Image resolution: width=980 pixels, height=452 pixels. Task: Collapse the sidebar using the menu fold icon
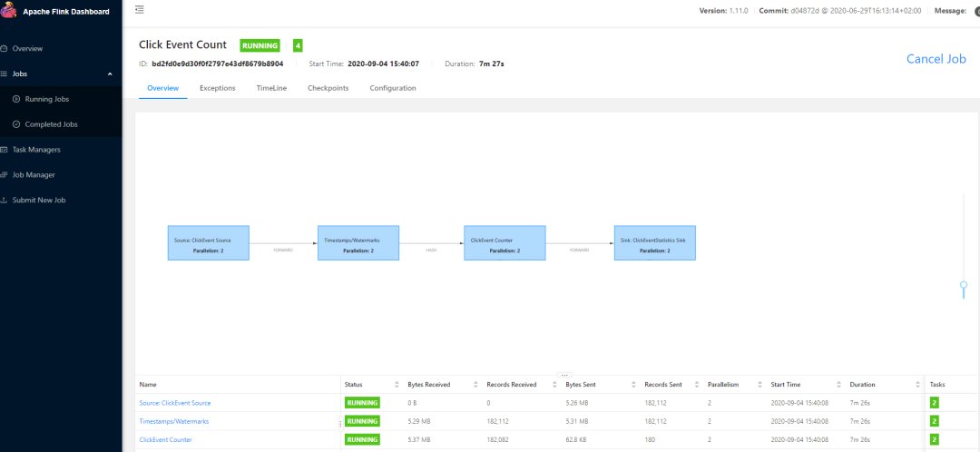pyautogui.click(x=139, y=10)
